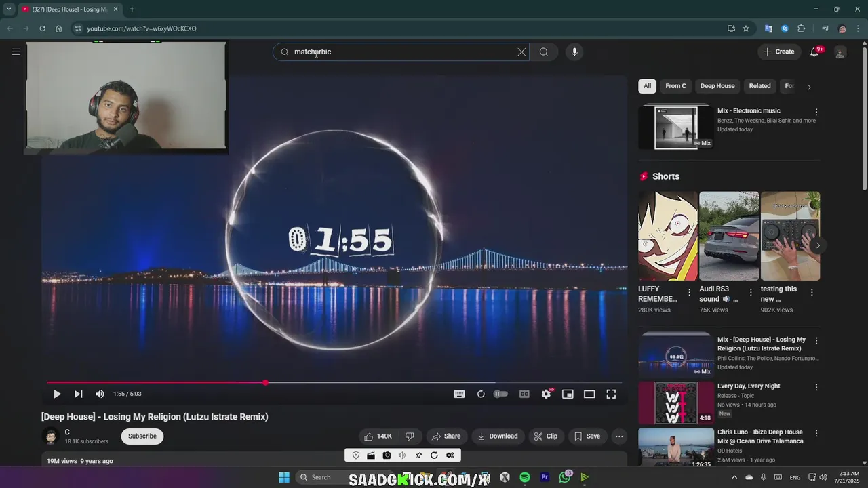Open the Audi RS3 sound short thumbnail
Viewport: 868px width, 488px height.
[x=729, y=236]
